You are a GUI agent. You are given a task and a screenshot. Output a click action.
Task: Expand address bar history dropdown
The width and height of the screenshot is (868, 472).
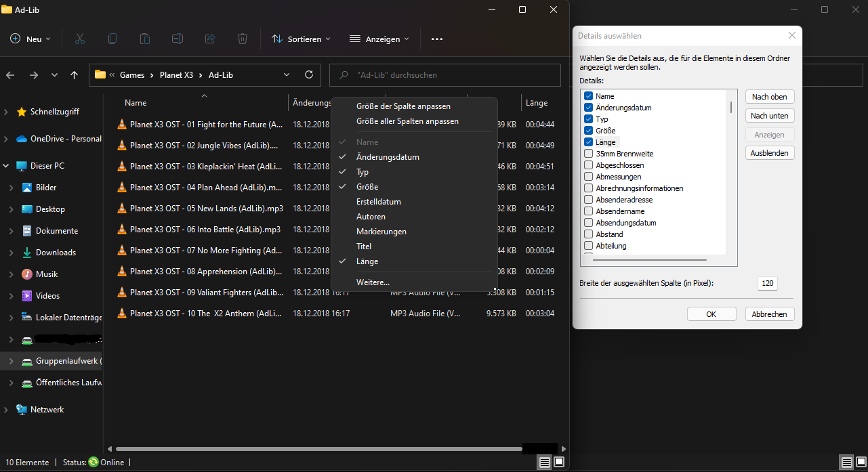click(x=287, y=74)
